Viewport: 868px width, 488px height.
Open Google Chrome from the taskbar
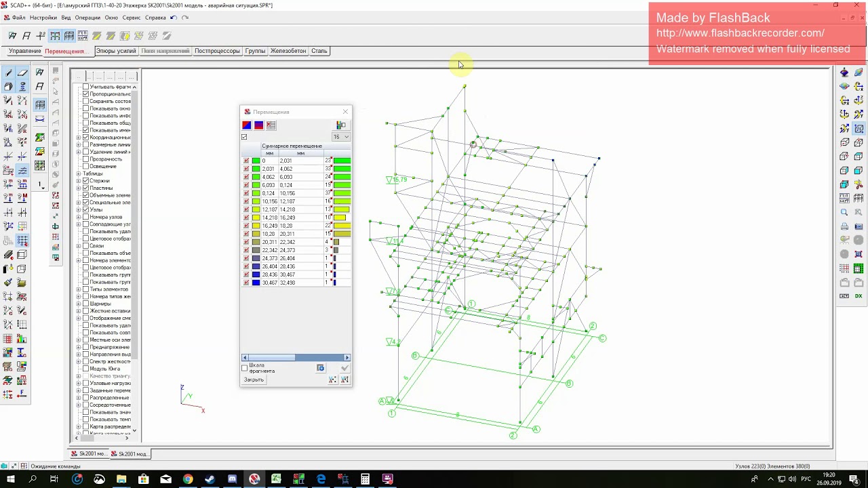(188, 479)
